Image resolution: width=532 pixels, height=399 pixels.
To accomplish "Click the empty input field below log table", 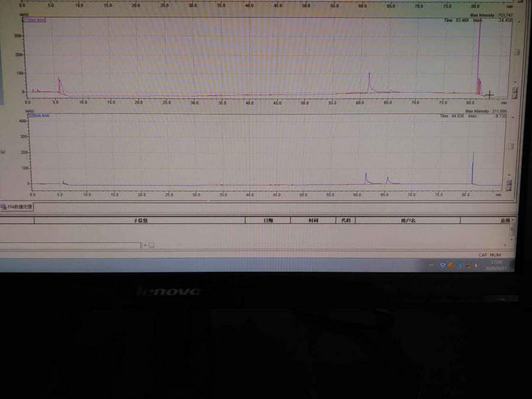I will [x=70, y=245].
